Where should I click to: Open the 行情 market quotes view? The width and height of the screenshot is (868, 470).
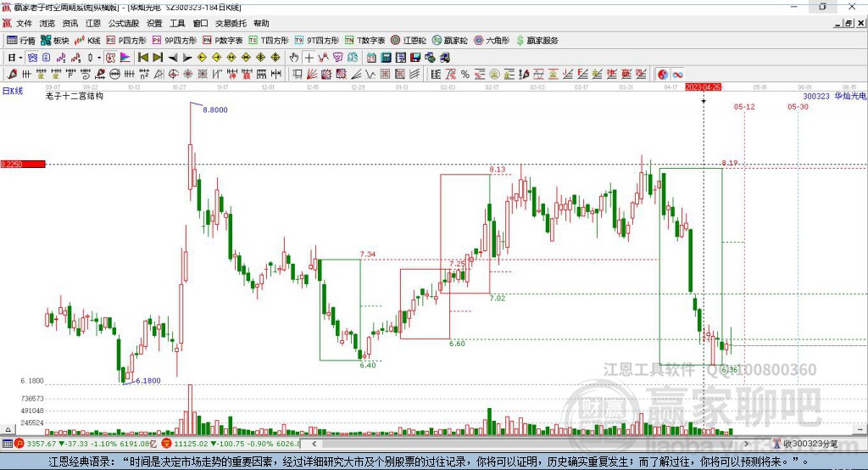click(21, 40)
